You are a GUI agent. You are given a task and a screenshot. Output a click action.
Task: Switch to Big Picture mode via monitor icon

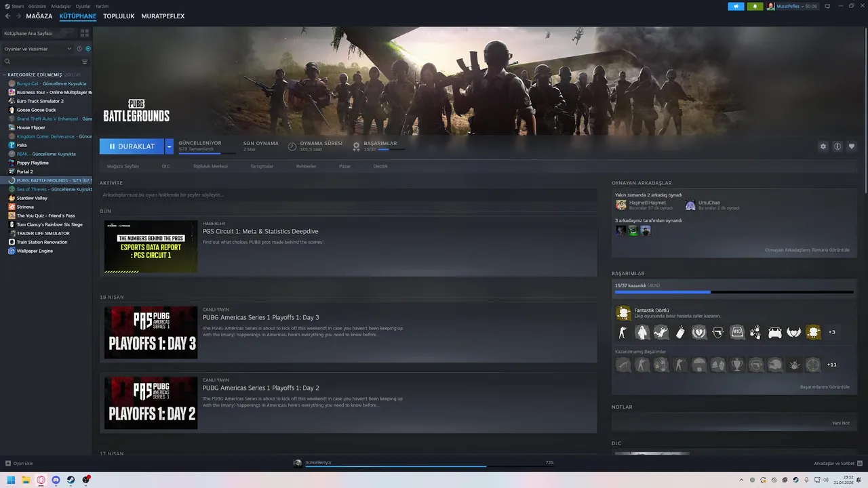(827, 6)
